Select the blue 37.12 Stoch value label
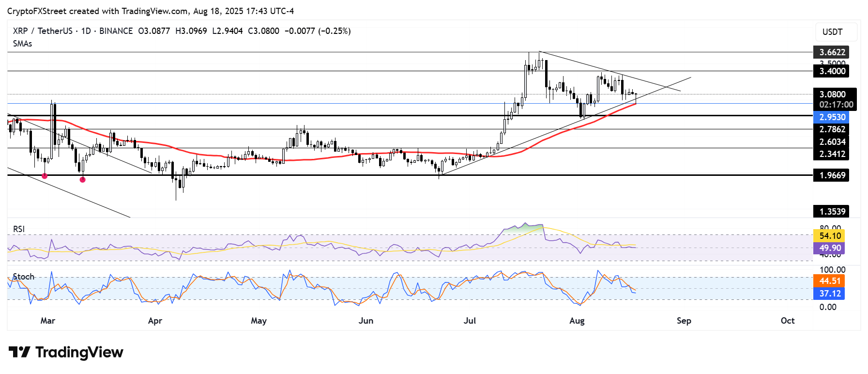This screenshot has height=374, width=868. [829, 294]
